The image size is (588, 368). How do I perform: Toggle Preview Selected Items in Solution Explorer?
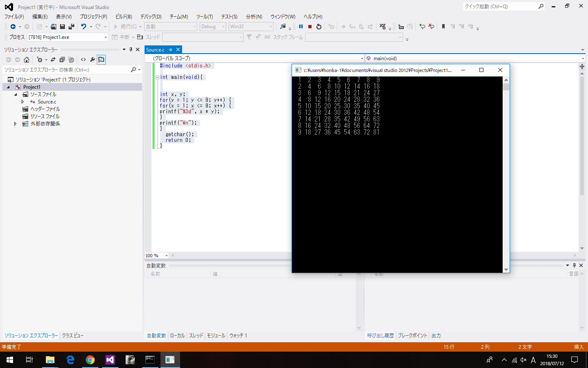[101, 60]
